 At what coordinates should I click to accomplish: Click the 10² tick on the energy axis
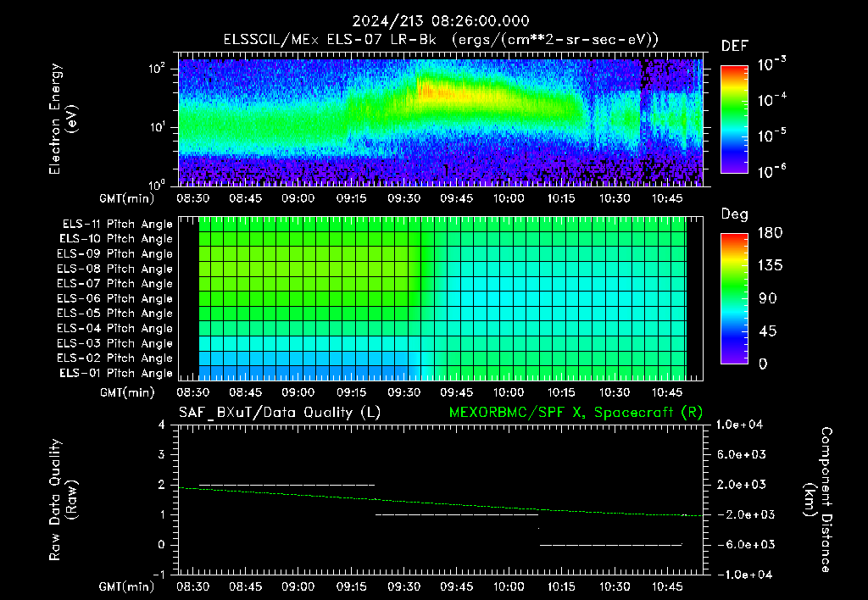157,69
